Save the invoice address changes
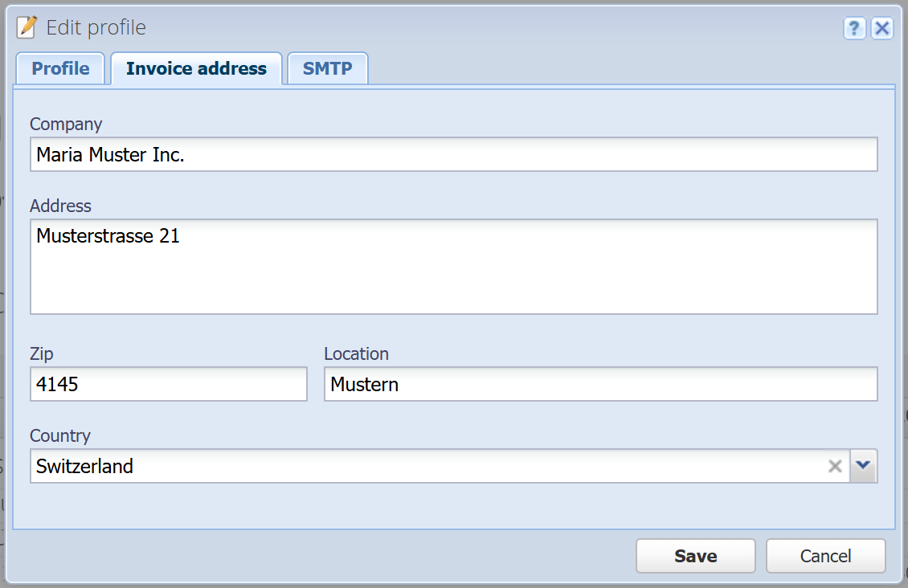This screenshot has height=588, width=908. coord(696,556)
